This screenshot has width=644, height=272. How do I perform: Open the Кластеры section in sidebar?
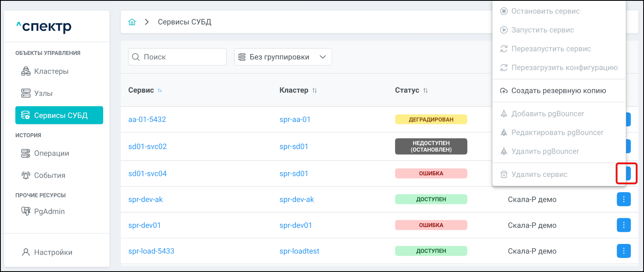51,71
